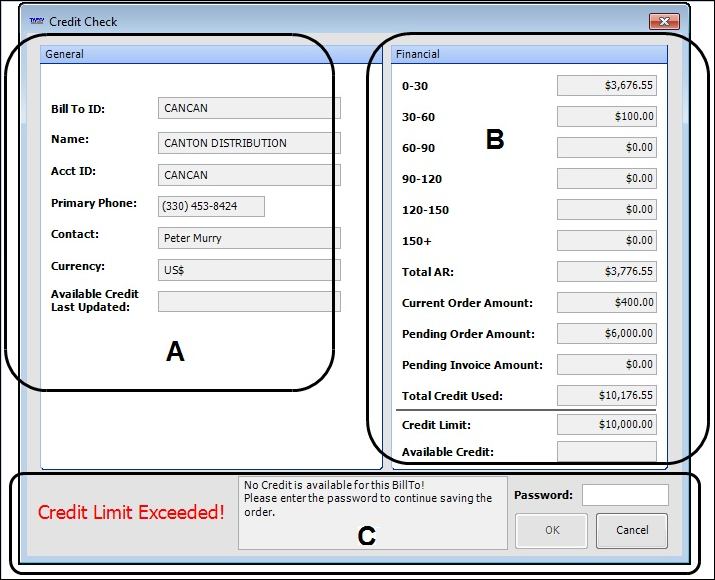Image resolution: width=715 pixels, height=580 pixels.
Task: Click the Pending Invoice Amount field
Action: pyautogui.click(x=607, y=365)
